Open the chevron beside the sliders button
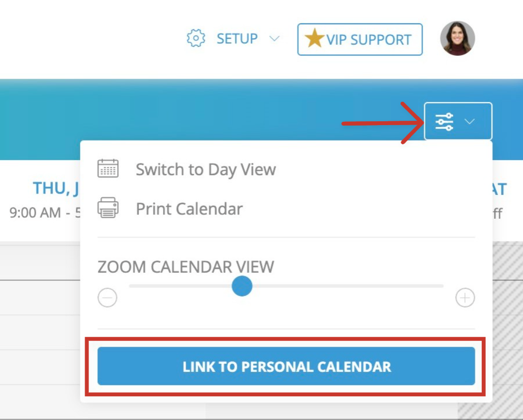523x420 pixels. pos(469,122)
